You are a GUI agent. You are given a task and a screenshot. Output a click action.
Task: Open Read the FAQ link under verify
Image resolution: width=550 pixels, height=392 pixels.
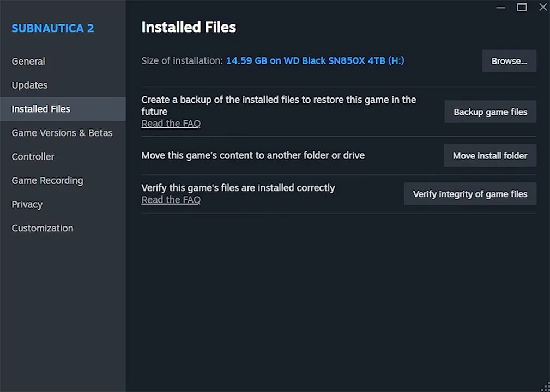coord(171,200)
